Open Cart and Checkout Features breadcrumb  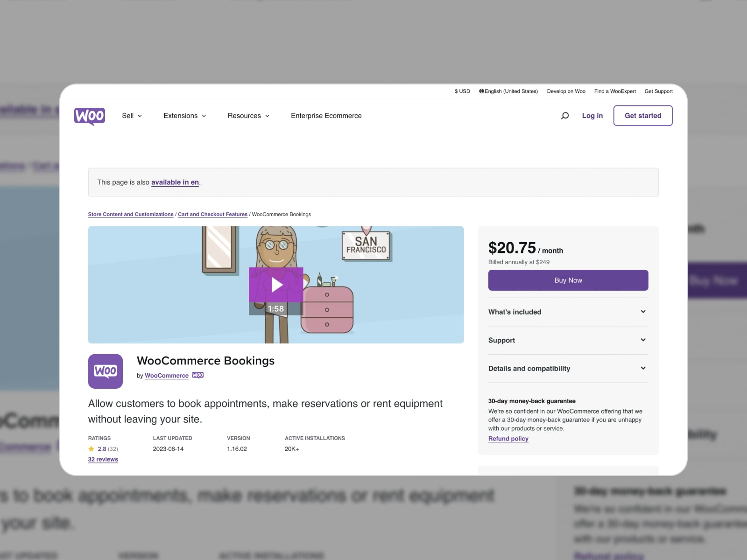(x=213, y=214)
